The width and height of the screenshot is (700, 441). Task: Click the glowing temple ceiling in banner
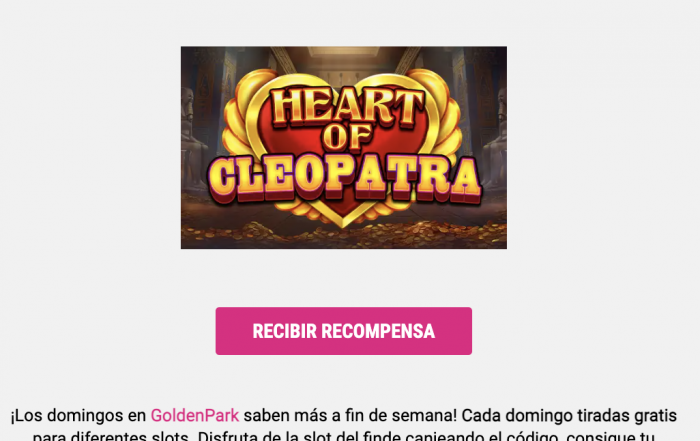[x=344, y=54]
